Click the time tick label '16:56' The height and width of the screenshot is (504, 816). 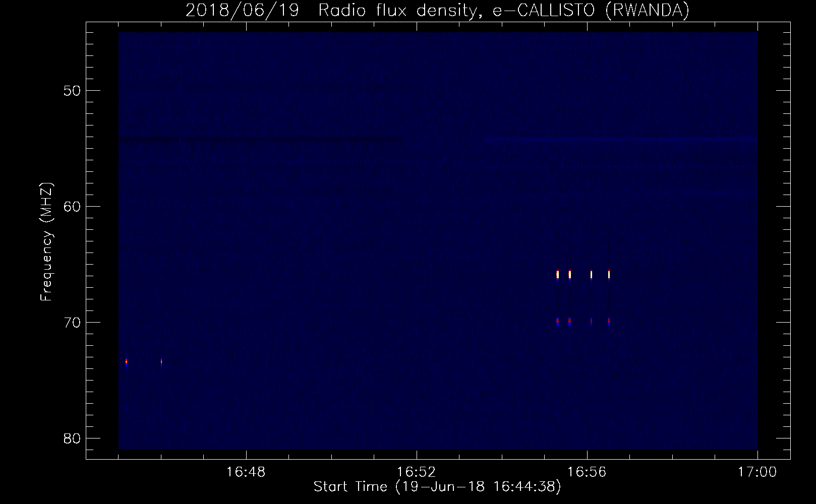tap(587, 472)
